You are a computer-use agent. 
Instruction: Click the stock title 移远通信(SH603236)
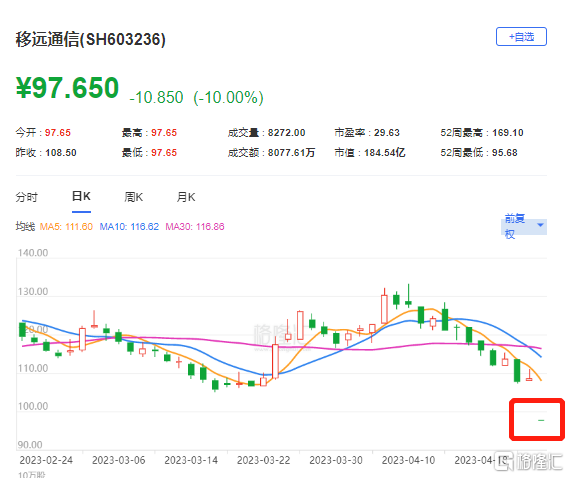click(90, 39)
